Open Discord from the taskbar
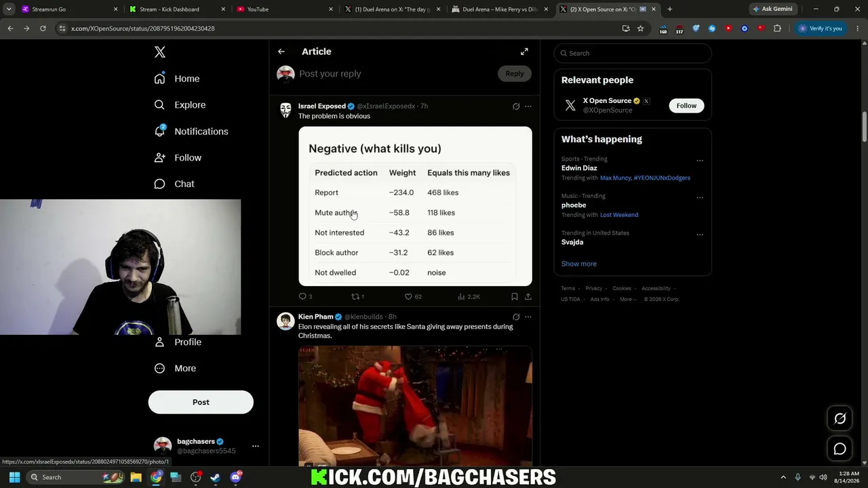Screen dimensions: 868x488 (x=235, y=477)
